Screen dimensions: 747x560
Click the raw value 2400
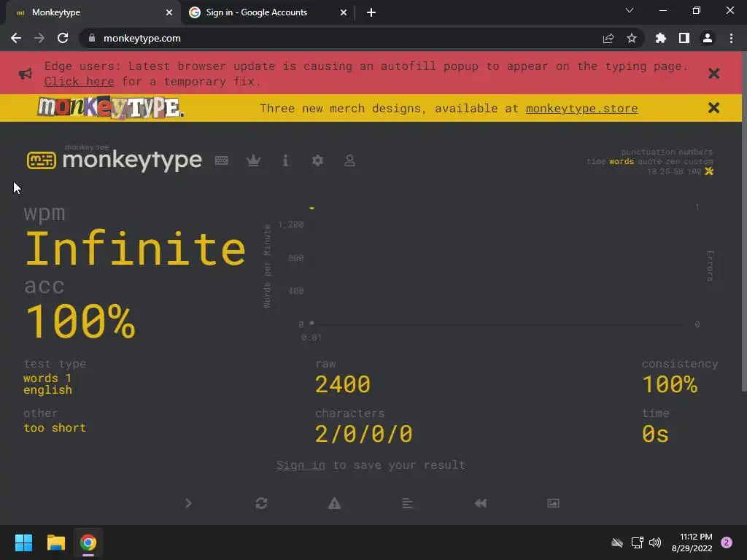(x=343, y=384)
